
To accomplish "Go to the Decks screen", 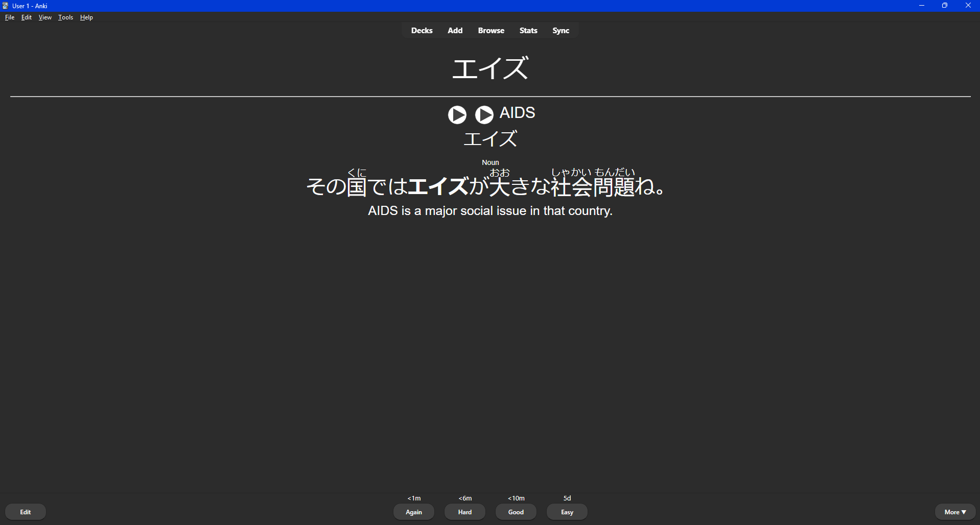I will click(x=422, y=31).
